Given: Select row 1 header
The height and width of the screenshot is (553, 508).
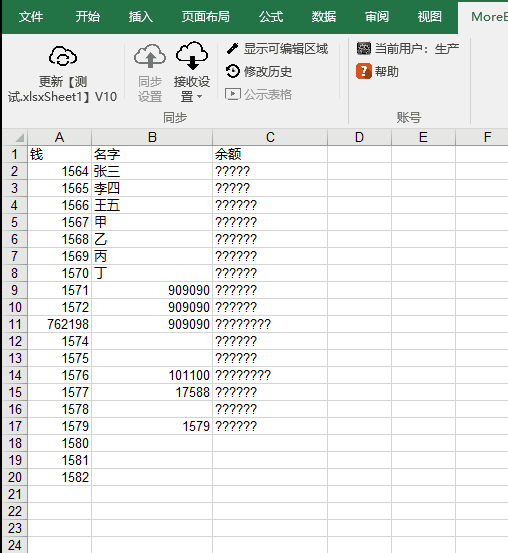Looking at the screenshot, I should click(15, 154).
